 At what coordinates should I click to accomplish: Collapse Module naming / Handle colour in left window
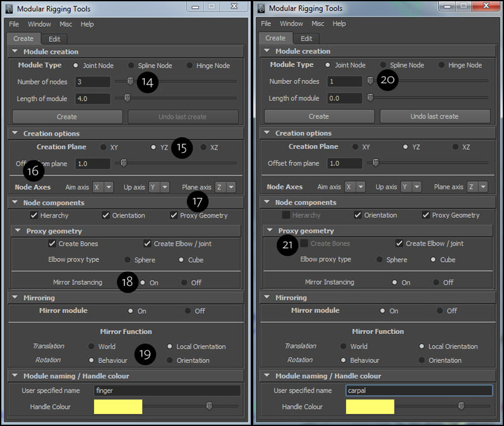click(x=15, y=376)
